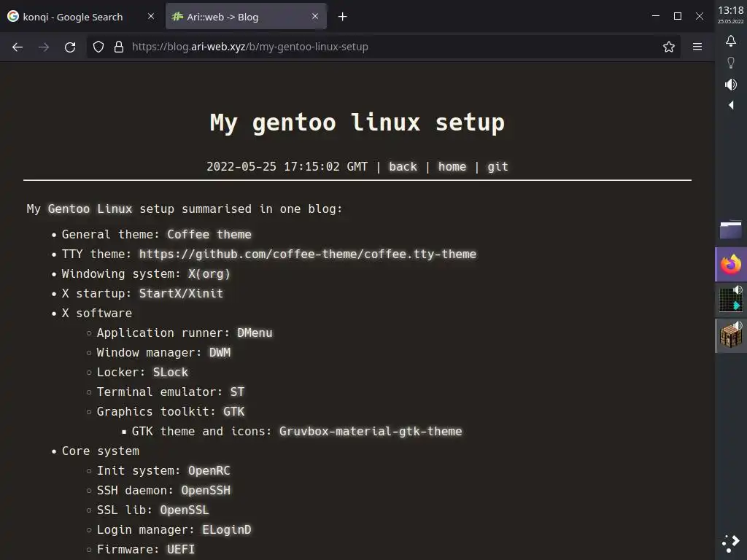The image size is (747, 560).
Task: Open the coffee.tty-theme GitHub link
Action: click(x=307, y=254)
